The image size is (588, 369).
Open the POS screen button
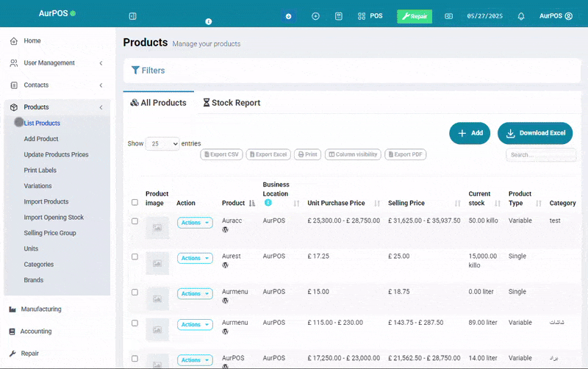coord(370,16)
